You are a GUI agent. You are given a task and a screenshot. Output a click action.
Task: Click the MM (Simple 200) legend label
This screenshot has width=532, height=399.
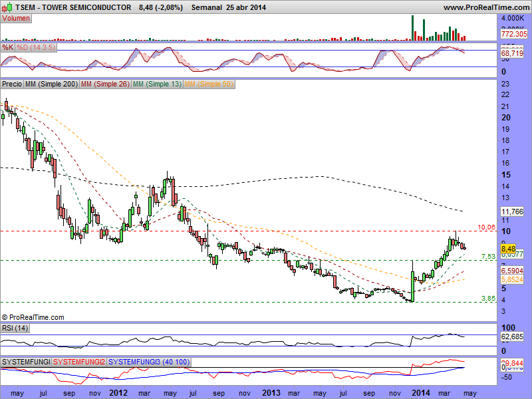point(51,84)
